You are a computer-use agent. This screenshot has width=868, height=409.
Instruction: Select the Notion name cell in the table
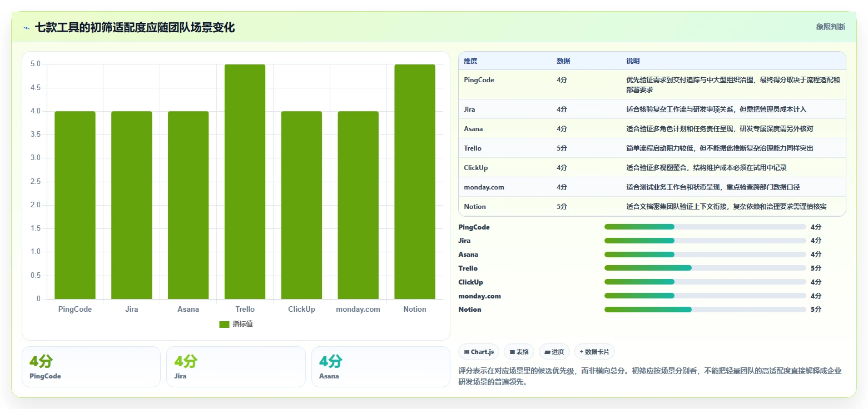click(475, 207)
